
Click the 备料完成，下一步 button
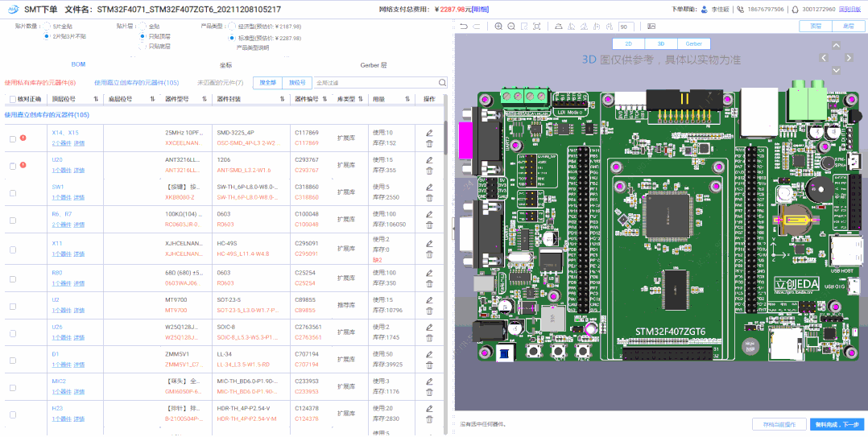837,424
